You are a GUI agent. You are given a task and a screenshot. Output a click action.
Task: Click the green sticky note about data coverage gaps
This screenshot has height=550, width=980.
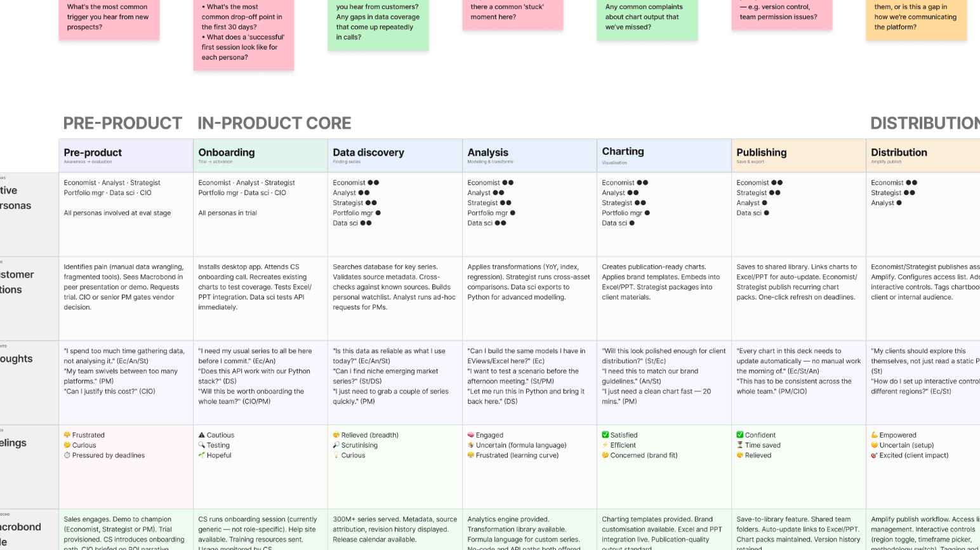coord(378,24)
